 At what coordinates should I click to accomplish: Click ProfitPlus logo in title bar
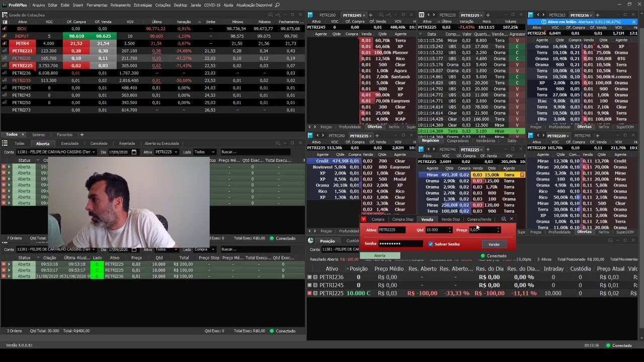(x=5, y=5)
